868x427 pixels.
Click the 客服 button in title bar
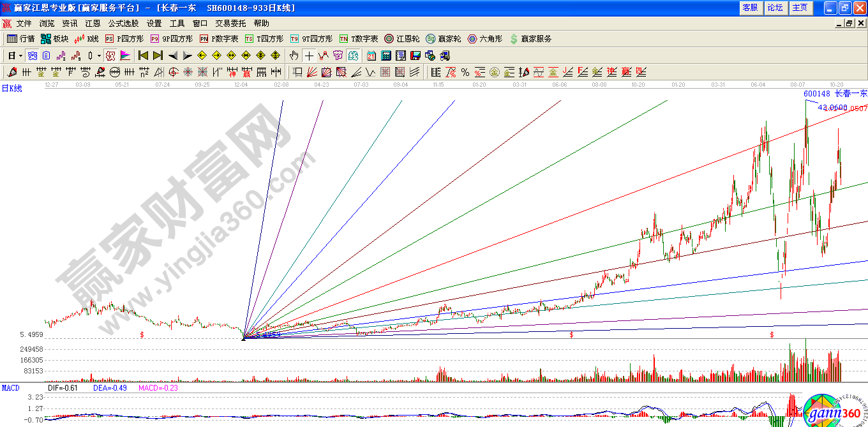coord(750,8)
